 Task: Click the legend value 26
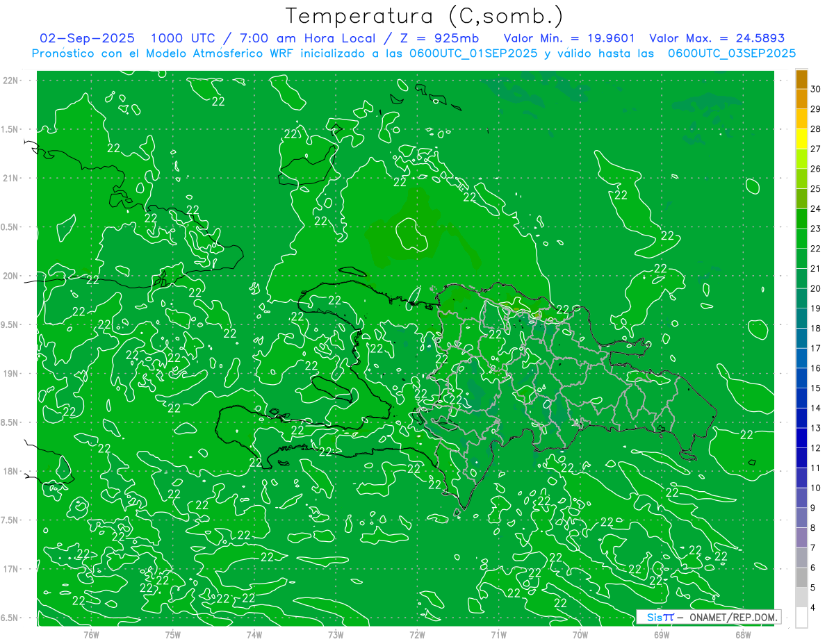[x=816, y=169]
